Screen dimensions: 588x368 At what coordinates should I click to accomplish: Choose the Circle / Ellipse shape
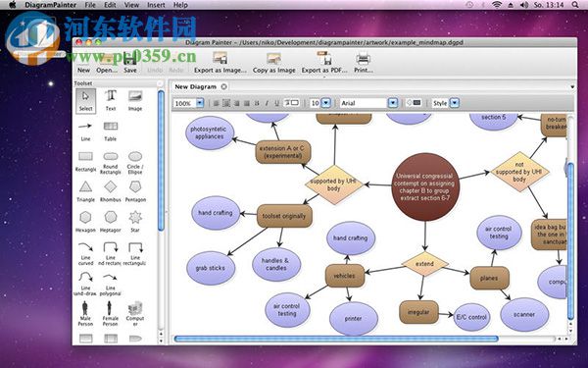135,162
